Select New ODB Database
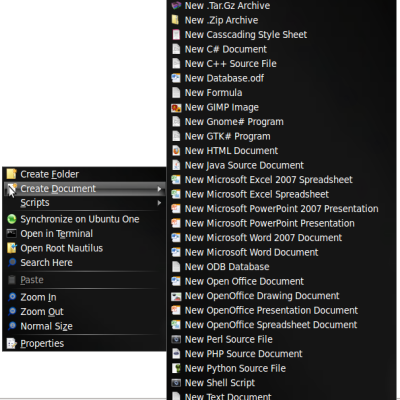The image size is (400, 400). (x=282, y=267)
